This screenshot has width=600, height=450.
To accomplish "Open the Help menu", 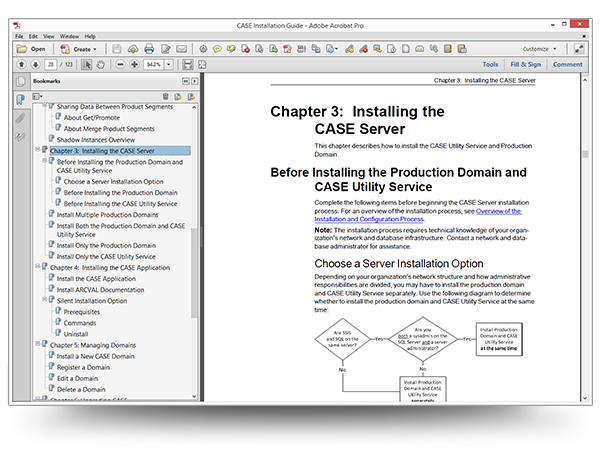I will click(90, 36).
